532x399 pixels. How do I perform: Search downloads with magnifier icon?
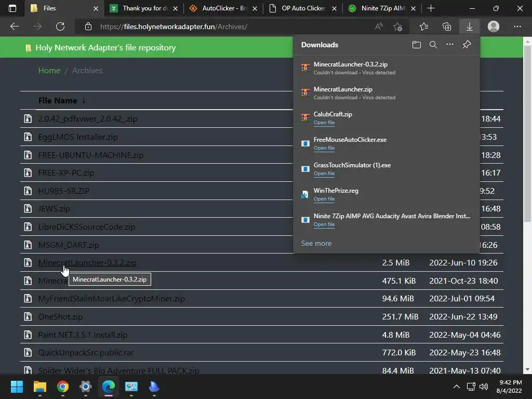pos(433,45)
